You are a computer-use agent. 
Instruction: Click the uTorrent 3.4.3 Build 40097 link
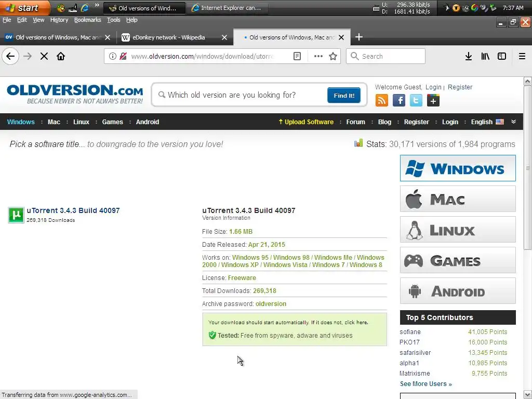pos(73,210)
